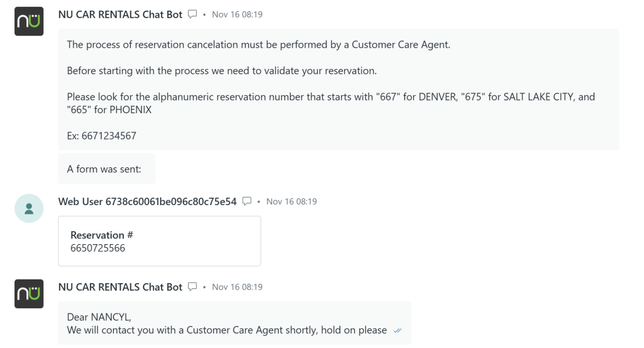This screenshot has height=348, width=644.
Task: Click the NU logo avatar on the cancelation message
Action: click(x=29, y=21)
